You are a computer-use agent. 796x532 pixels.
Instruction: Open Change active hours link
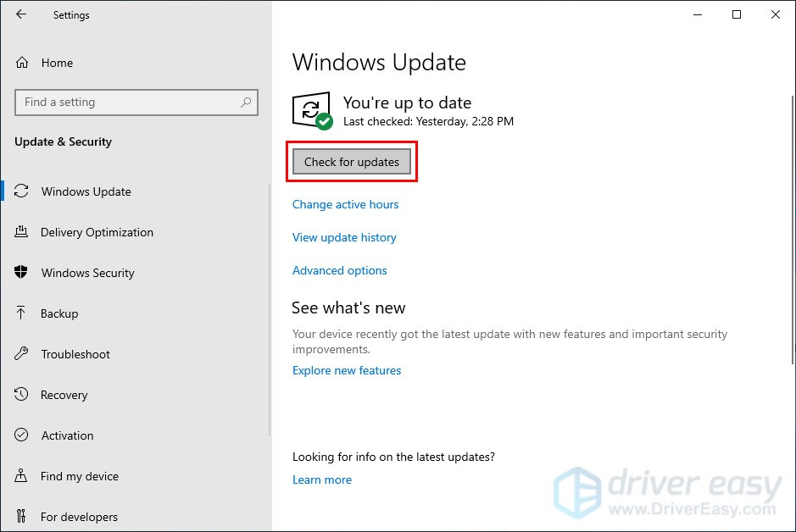pos(345,204)
